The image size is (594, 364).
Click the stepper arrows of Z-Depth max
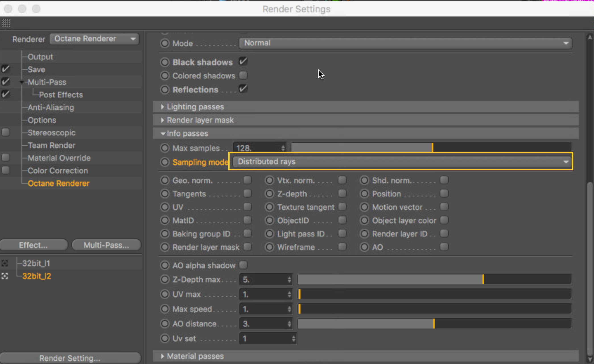tap(289, 280)
